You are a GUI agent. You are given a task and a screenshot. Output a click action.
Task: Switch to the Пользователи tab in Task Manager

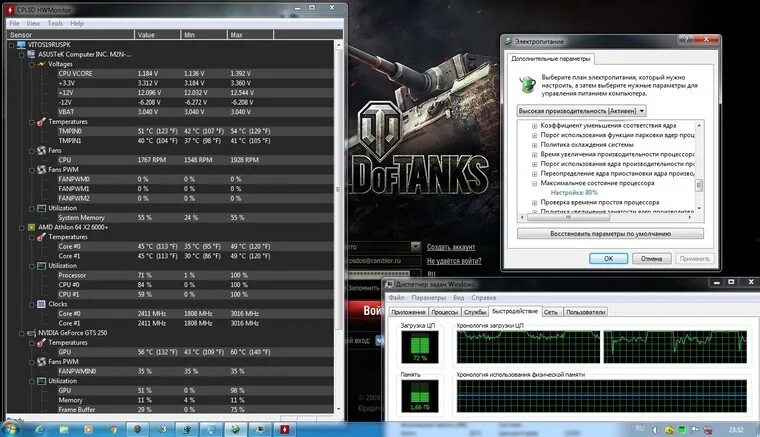click(x=586, y=312)
